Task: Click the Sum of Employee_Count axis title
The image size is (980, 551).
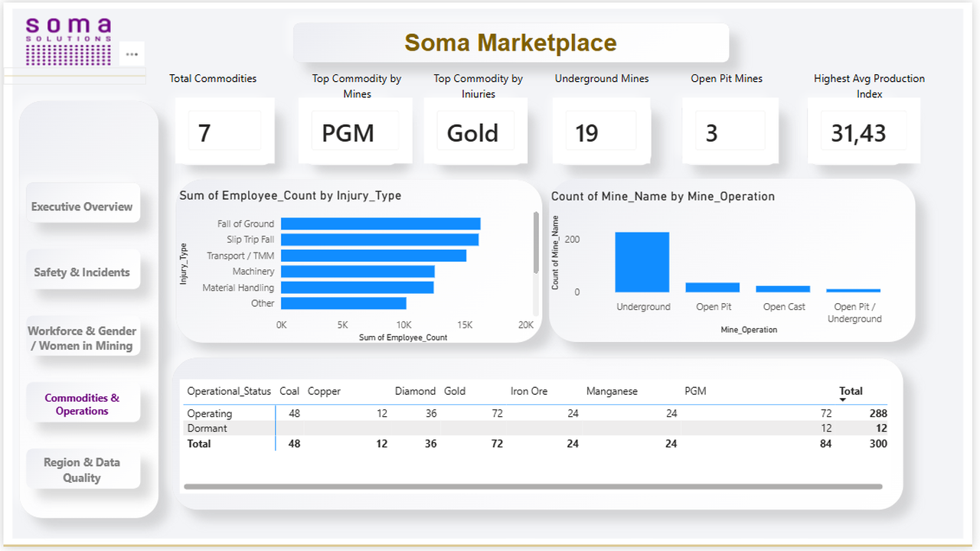Action: [403, 337]
